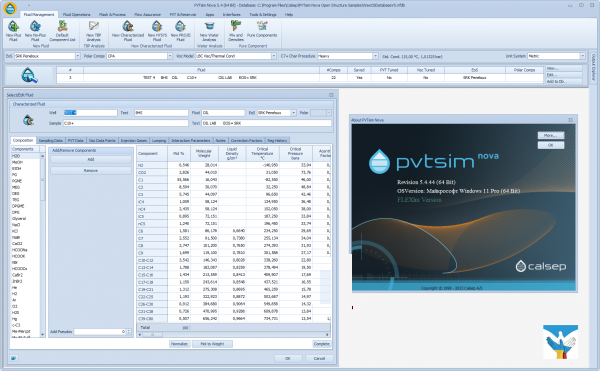Image resolution: width=600 pixels, height=371 pixels.
Task: Click OK in Select/Edit Fluid dialog
Action: pyautogui.click(x=288, y=358)
